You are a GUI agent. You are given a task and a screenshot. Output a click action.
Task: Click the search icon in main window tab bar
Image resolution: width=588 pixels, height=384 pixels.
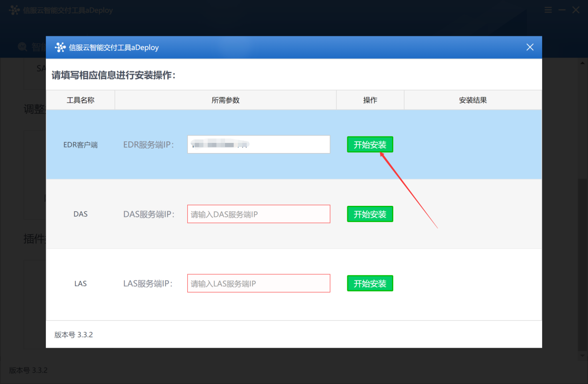23,47
